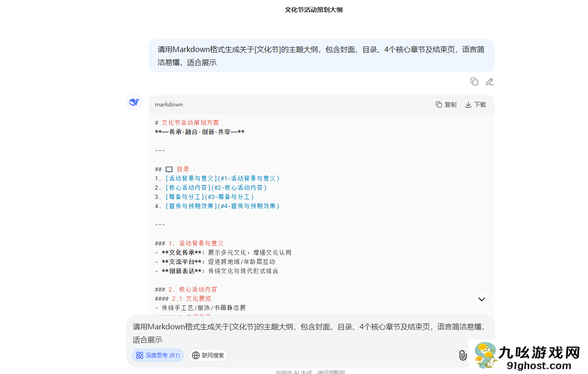Viewport: 588px width, 374px height.
Task: Click the markdown language label in code header
Action: pos(168,105)
